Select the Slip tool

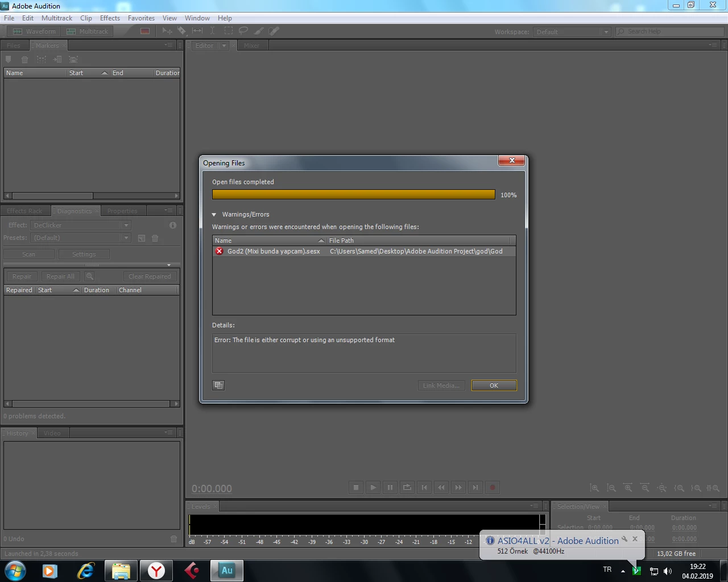(x=197, y=31)
